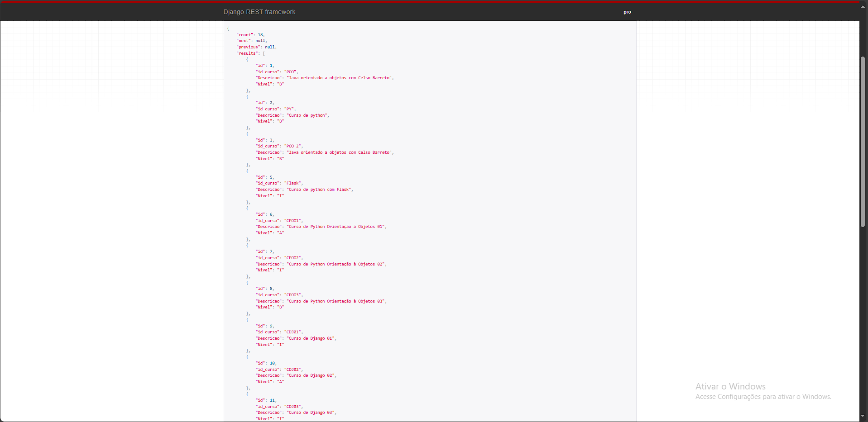
Task: Click the "id": 1 line
Action: [x=265, y=66]
